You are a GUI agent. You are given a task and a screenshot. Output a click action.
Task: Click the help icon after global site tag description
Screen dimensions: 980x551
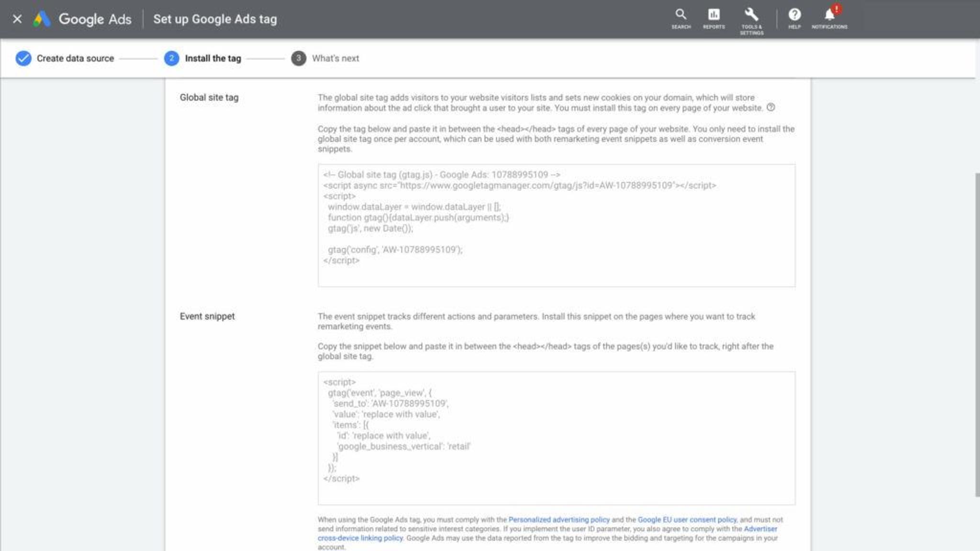(x=770, y=108)
